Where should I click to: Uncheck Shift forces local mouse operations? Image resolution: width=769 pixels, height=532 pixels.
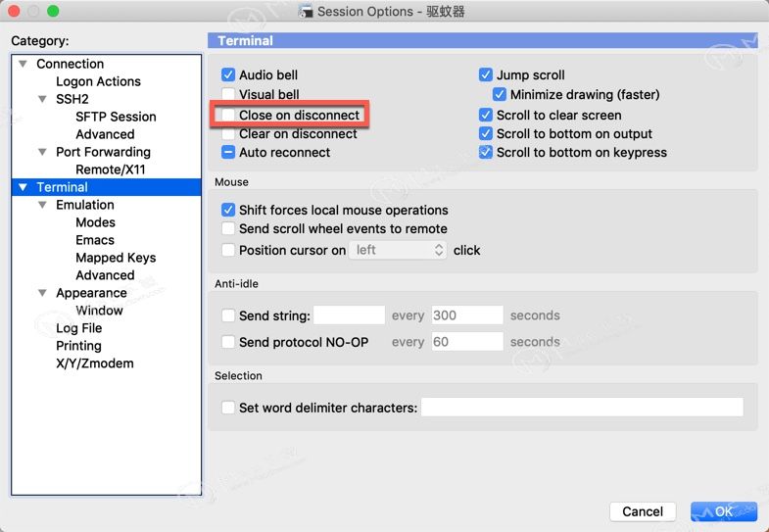(228, 210)
